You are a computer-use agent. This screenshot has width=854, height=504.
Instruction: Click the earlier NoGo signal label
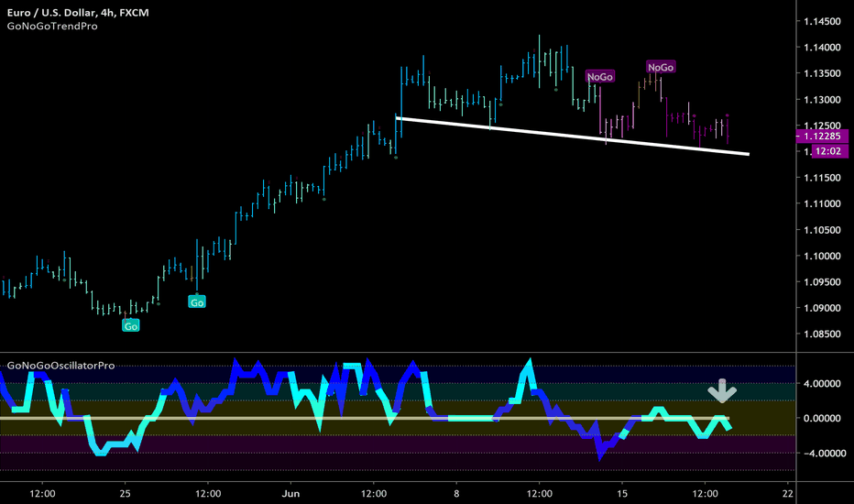[x=600, y=77]
